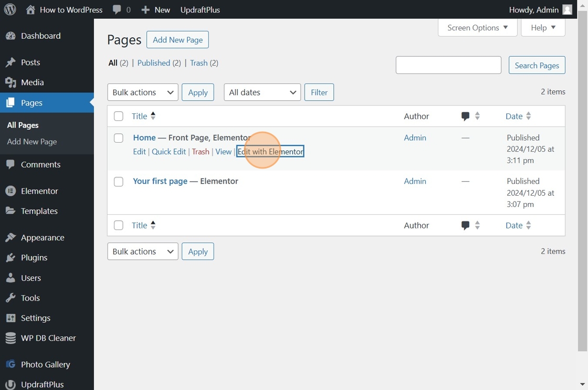Tick the checkbox for Your first page
This screenshot has width=588, height=390.
click(119, 182)
